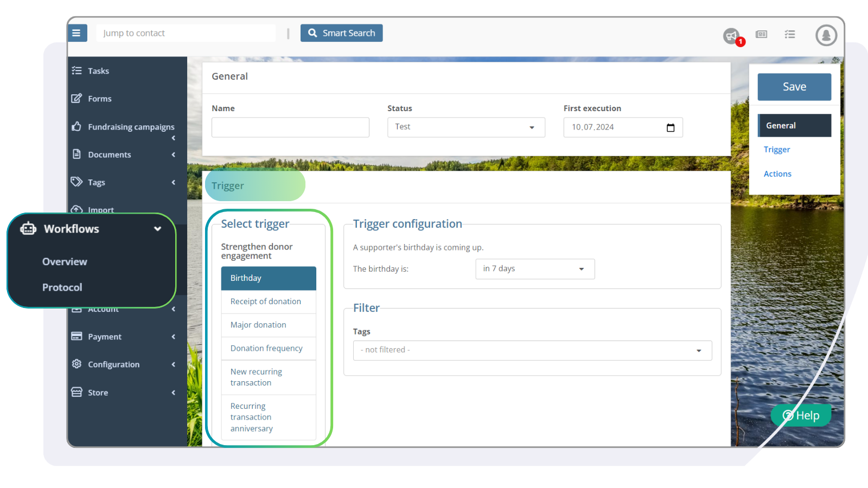This screenshot has height=488, width=868.
Task: Click inside the empty Name field
Action: (290, 127)
